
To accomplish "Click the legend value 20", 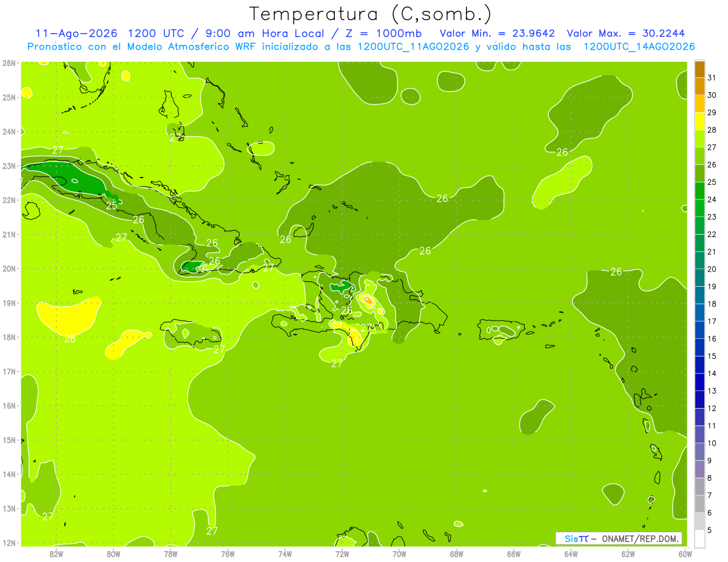I will pos(712,269).
